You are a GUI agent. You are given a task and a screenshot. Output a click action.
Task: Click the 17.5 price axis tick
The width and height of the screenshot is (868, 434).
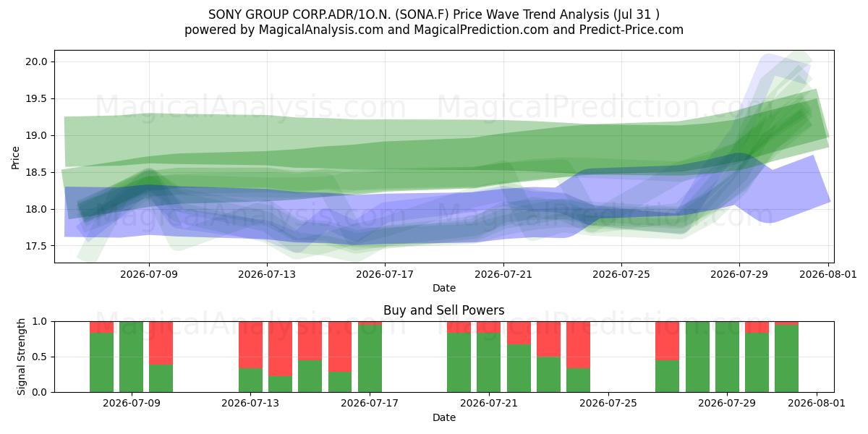[37, 246]
